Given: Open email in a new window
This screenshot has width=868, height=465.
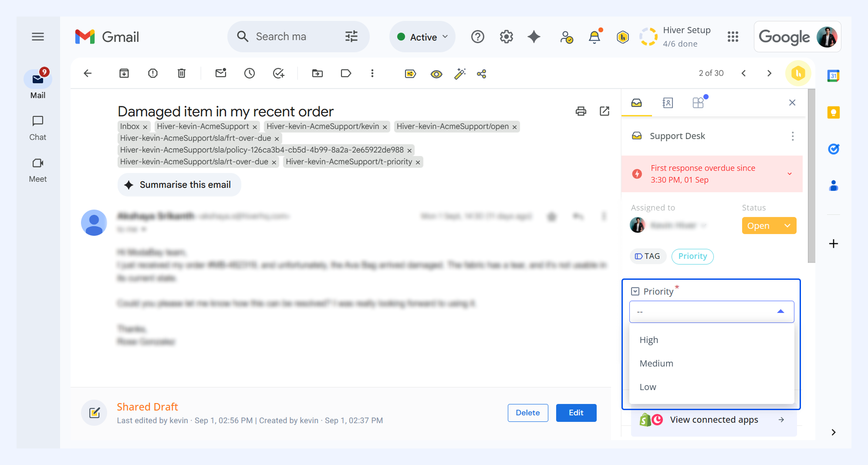Looking at the screenshot, I should (x=605, y=111).
